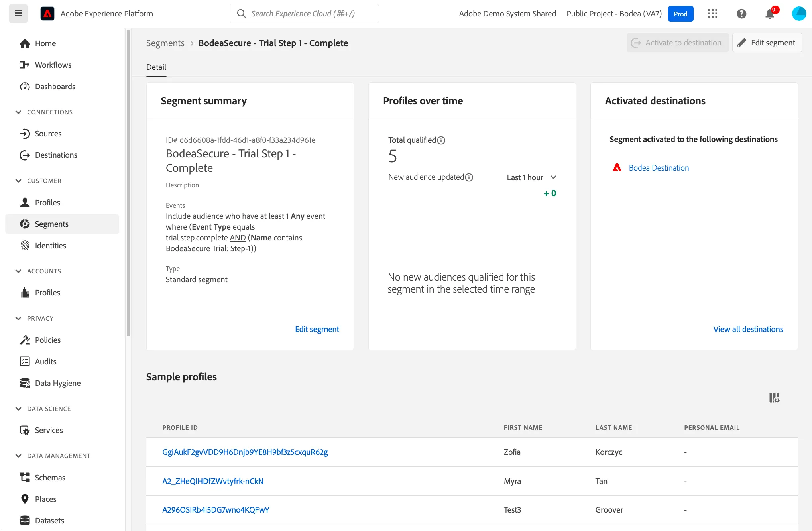The height and width of the screenshot is (531, 812).
Task: Open Schemas under Data Management
Action: click(x=62, y=478)
